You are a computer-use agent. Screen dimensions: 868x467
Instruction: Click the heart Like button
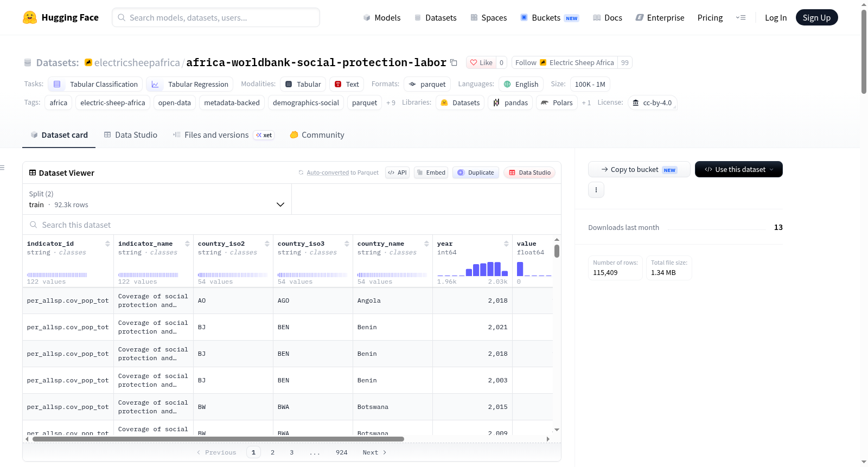[481, 62]
